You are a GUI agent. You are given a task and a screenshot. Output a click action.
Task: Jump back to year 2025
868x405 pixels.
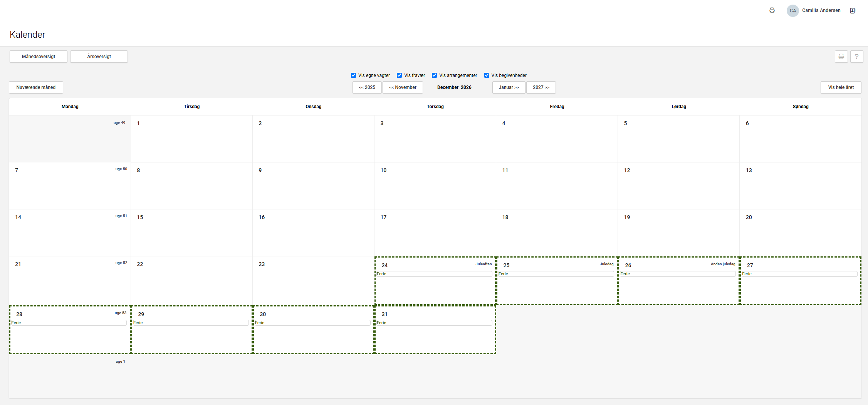pyautogui.click(x=367, y=87)
